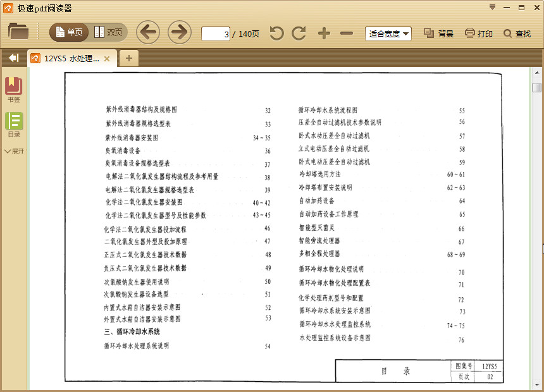Image resolution: width=544 pixels, height=392 pixels.
Task: Click the text 冷却塔选用方法
Action: pyautogui.click(x=320, y=174)
